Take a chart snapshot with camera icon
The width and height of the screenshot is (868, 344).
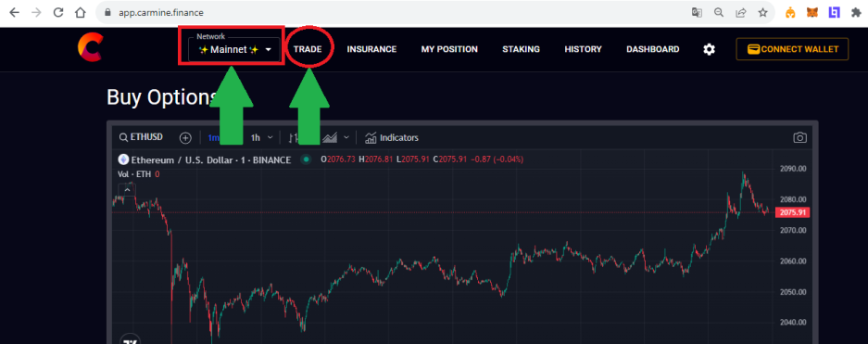(799, 137)
